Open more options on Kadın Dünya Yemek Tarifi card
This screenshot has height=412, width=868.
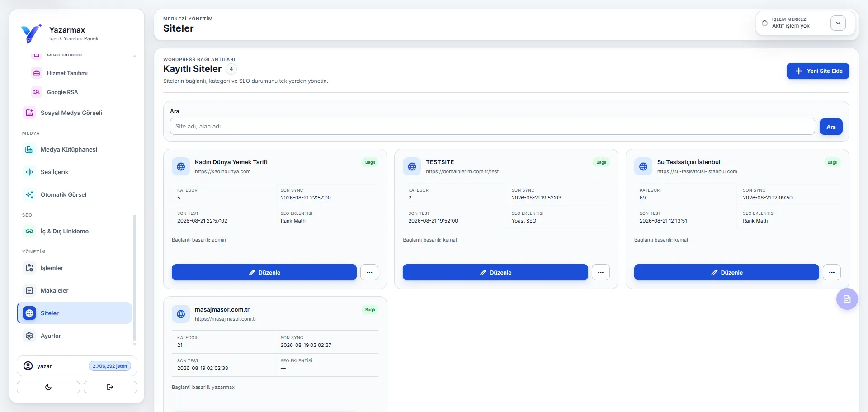click(369, 272)
